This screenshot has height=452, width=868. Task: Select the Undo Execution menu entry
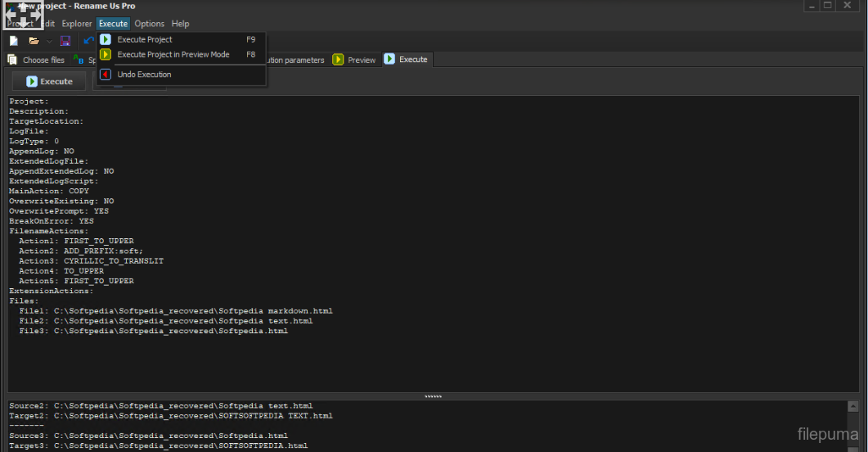point(144,75)
